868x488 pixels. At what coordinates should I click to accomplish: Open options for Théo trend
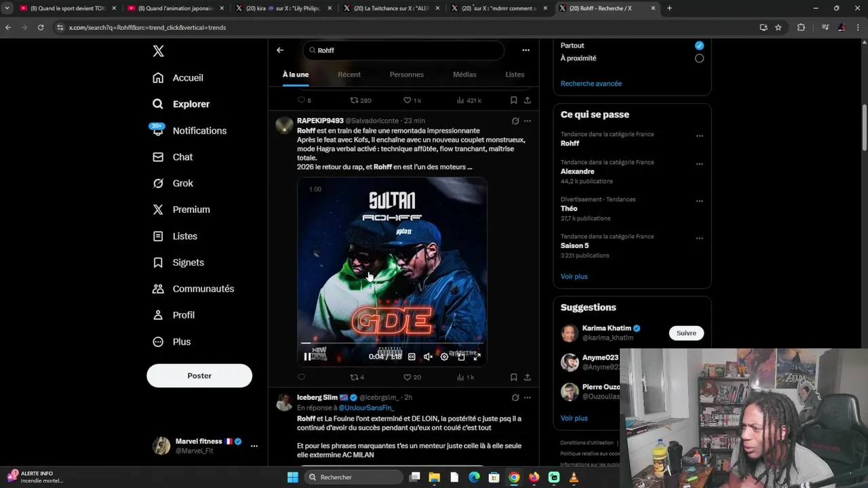coord(699,201)
